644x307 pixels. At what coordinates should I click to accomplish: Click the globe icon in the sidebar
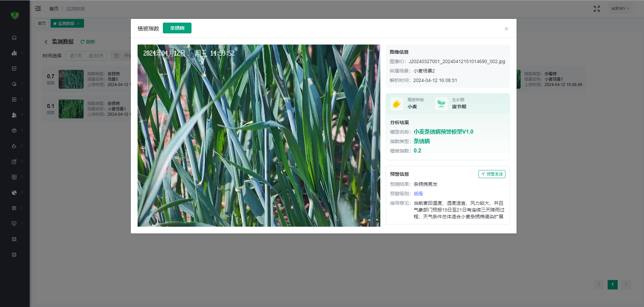pos(14,192)
